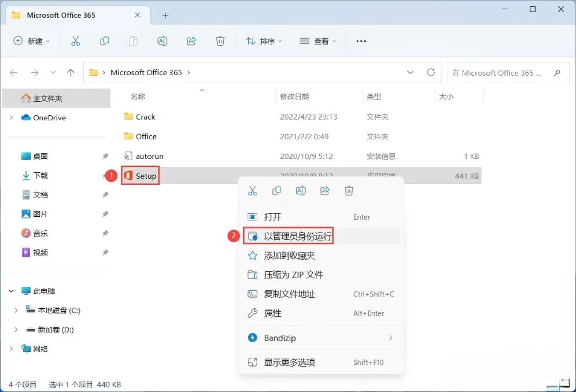Open the 排序 sort dropdown
Screen dimensions: 576x392
pyautogui.click(x=264, y=41)
